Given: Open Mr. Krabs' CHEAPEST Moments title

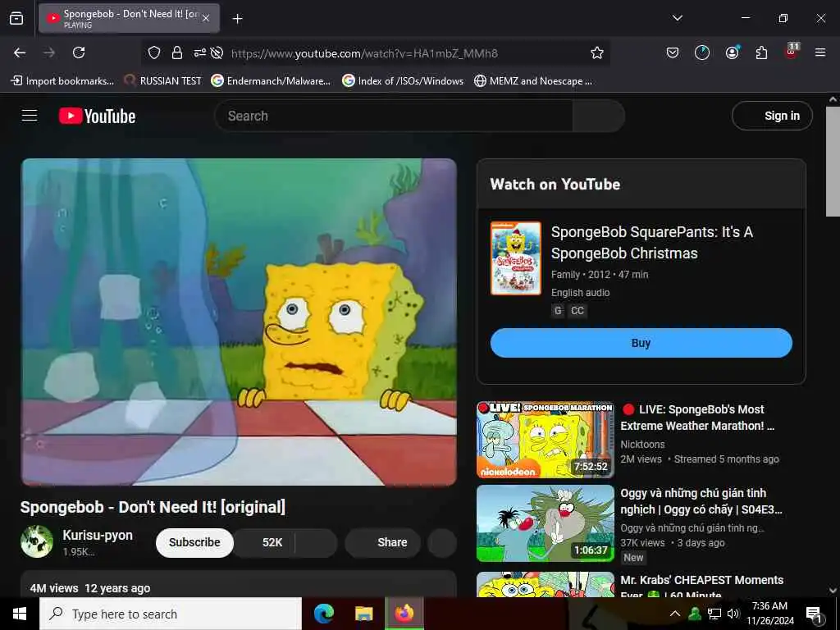Looking at the screenshot, I should coord(702,587).
